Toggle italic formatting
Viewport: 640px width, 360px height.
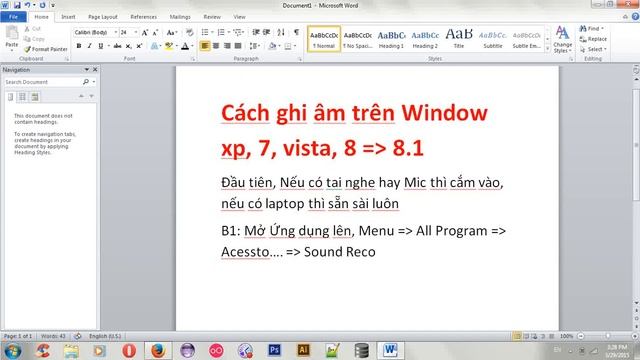(89, 46)
